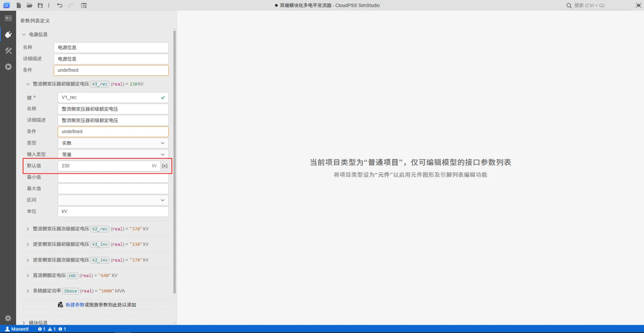Click the 单位 field containing kV

click(113, 211)
